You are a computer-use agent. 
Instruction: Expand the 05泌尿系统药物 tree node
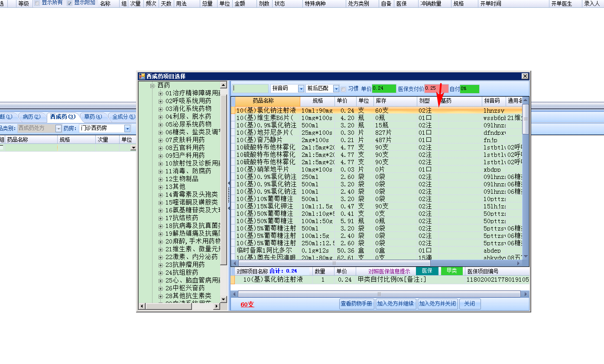161,124
